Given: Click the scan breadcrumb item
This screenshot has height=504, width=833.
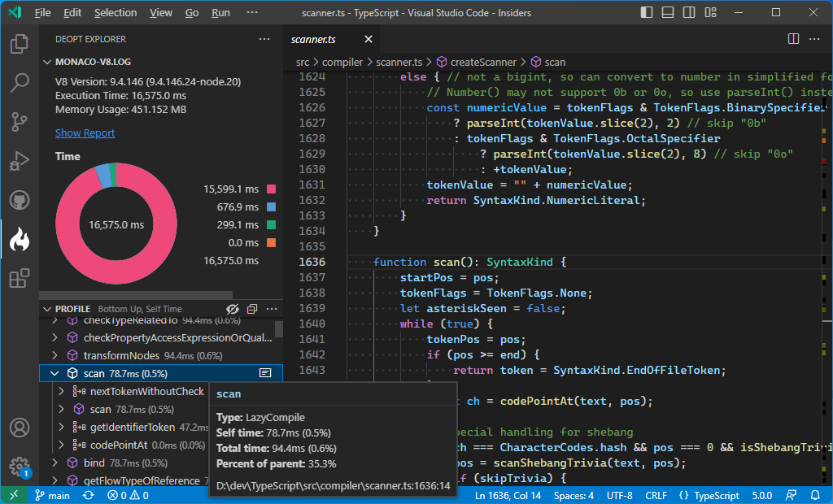Looking at the screenshot, I should click(x=548, y=62).
